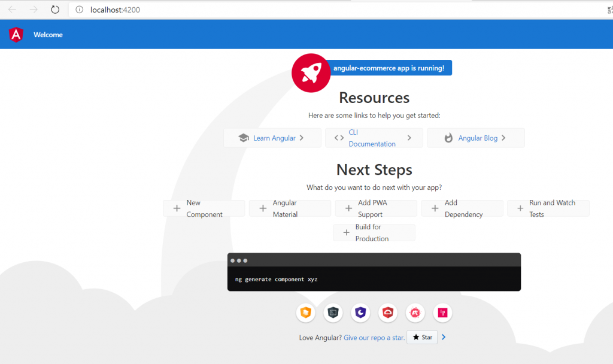Image resolution: width=613 pixels, height=364 pixels.
Task: Click the browser forward arrow
Action: tap(34, 10)
